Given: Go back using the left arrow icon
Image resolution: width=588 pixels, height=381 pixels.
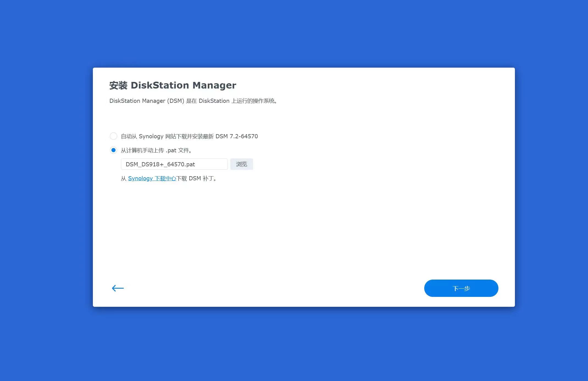Looking at the screenshot, I should (x=118, y=288).
